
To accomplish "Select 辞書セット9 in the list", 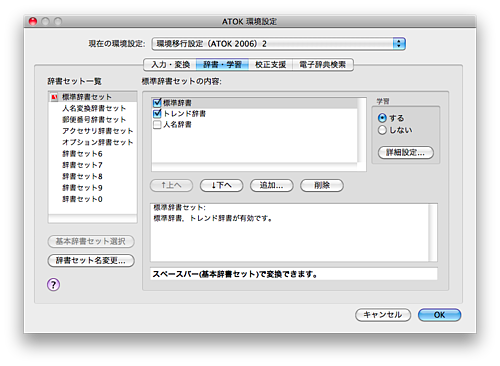I will click(93, 188).
